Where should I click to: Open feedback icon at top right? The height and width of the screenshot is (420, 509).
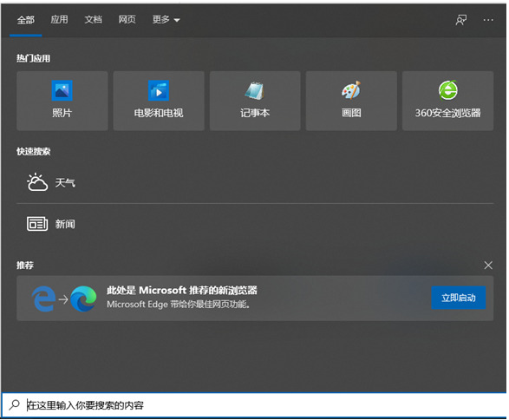tap(461, 20)
